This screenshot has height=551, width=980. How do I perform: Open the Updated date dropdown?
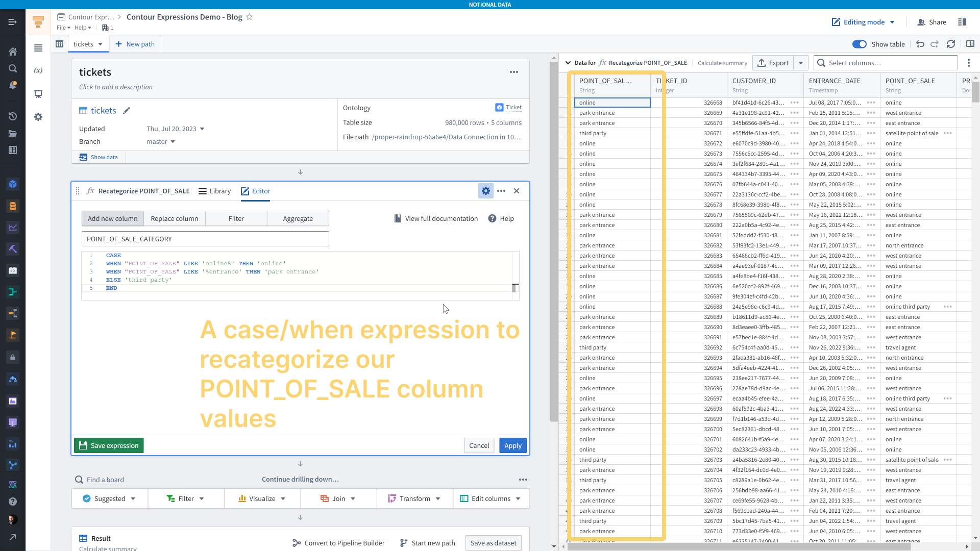pos(202,129)
